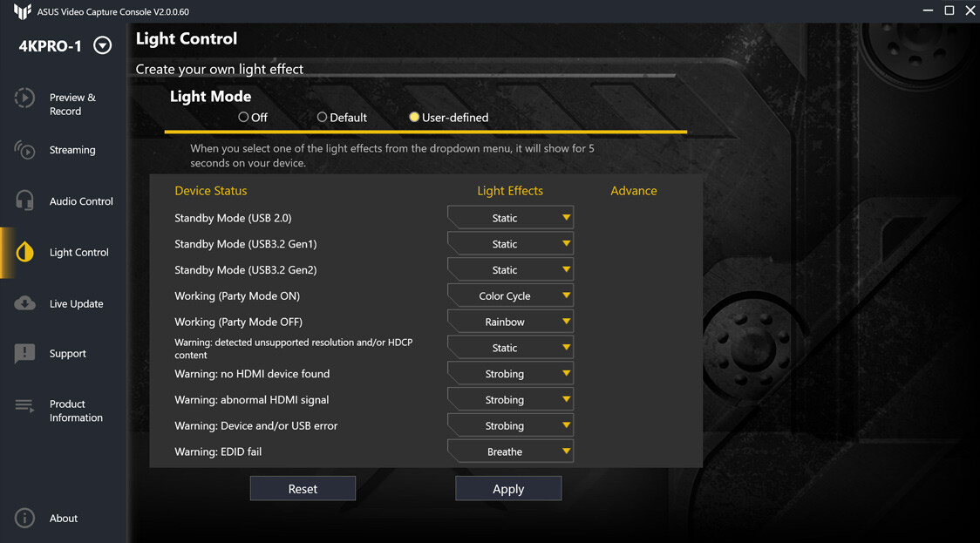The height and width of the screenshot is (543, 980).
Task: Open Working (Party Mode OFF) Rainbow dropdown
Action: coord(510,322)
